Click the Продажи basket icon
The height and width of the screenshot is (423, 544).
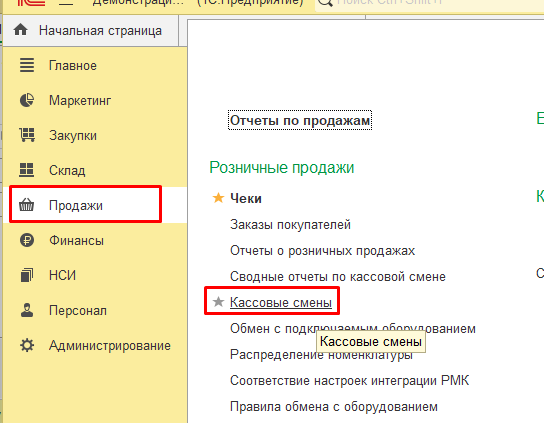(x=27, y=205)
